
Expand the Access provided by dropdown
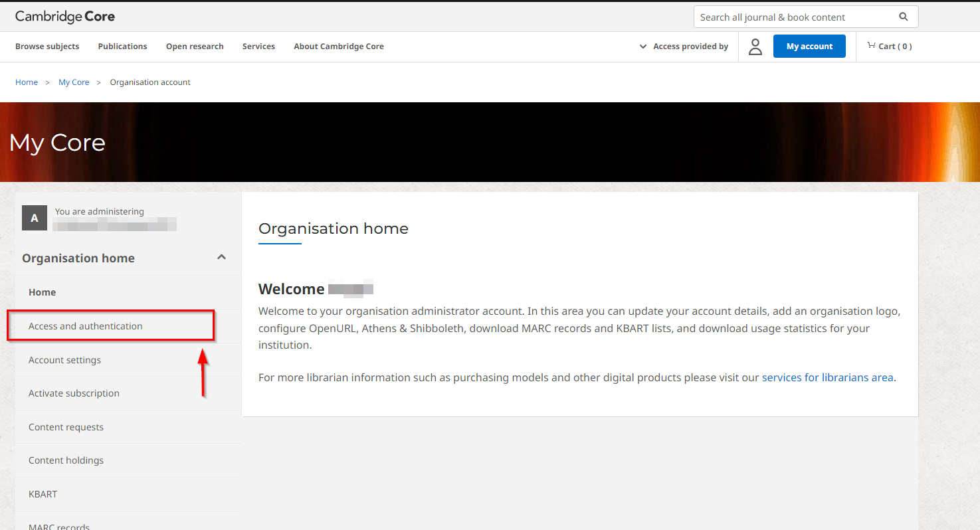point(684,46)
